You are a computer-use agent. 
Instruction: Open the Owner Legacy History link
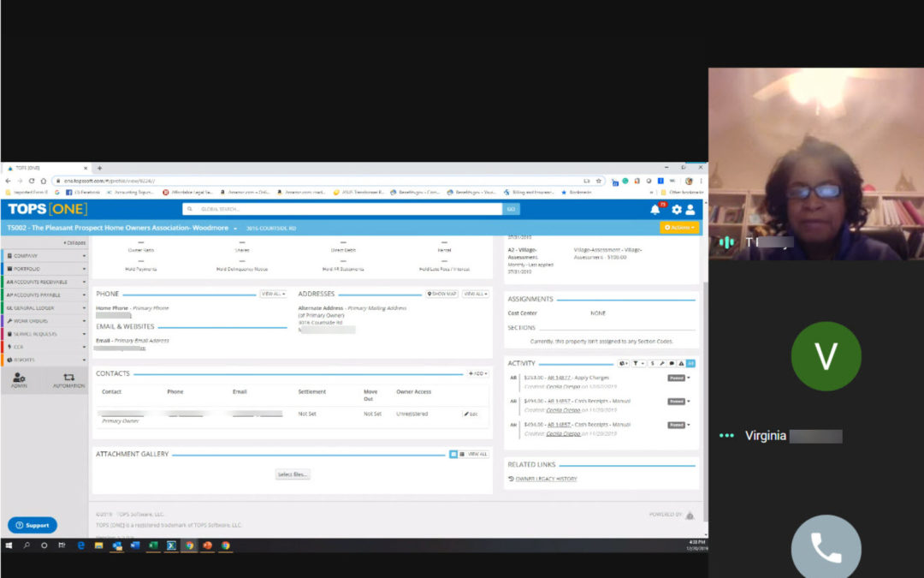pyautogui.click(x=546, y=479)
